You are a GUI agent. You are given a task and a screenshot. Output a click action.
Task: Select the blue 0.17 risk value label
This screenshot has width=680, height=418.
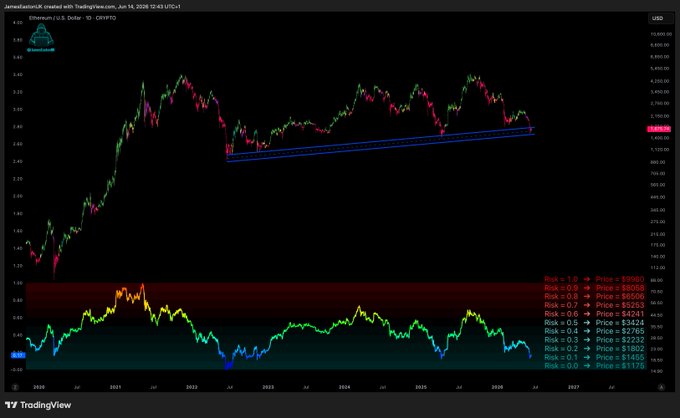coord(18,355)
